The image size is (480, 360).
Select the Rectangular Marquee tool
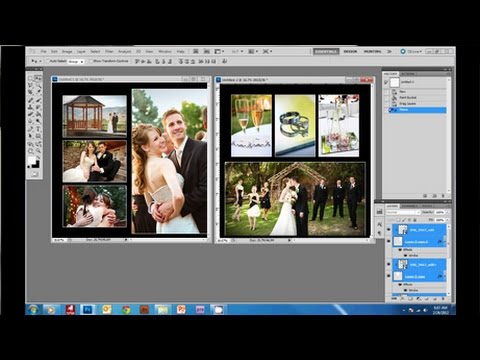click(30, 78)
